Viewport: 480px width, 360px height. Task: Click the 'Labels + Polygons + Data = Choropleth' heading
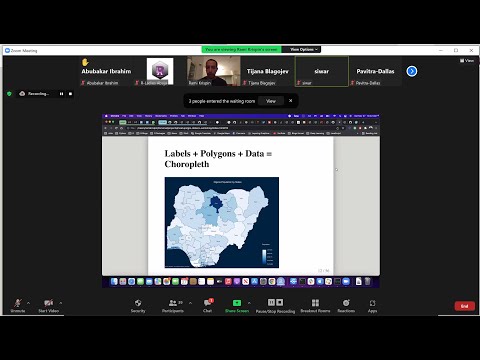point(218,159)
